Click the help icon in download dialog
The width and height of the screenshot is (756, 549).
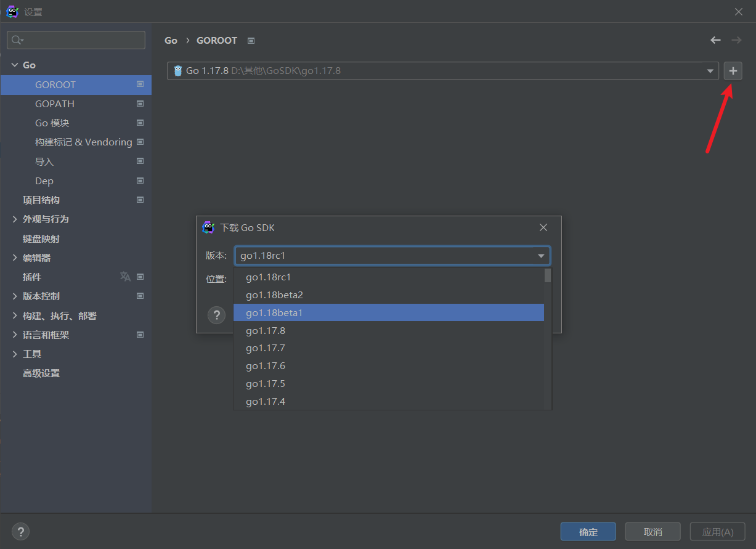pyautogui.click(x=216, y=315)
